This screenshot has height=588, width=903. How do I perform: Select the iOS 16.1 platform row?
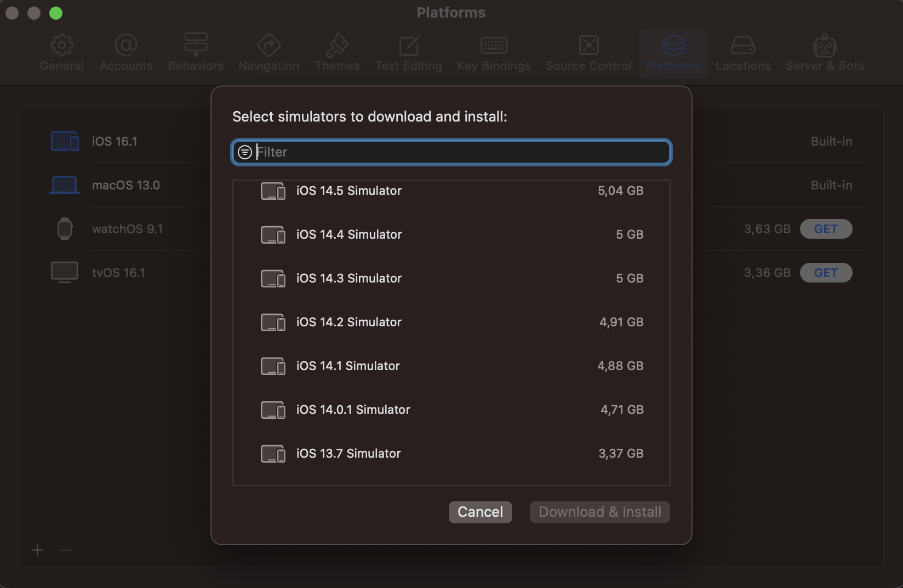(451, 141)
